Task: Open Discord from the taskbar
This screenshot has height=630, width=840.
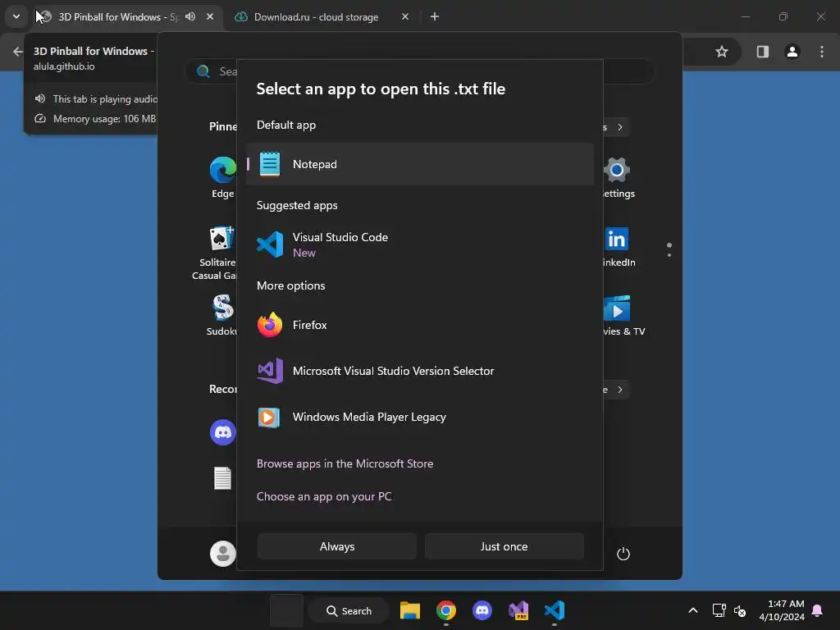Action: [x=482, y=610]
